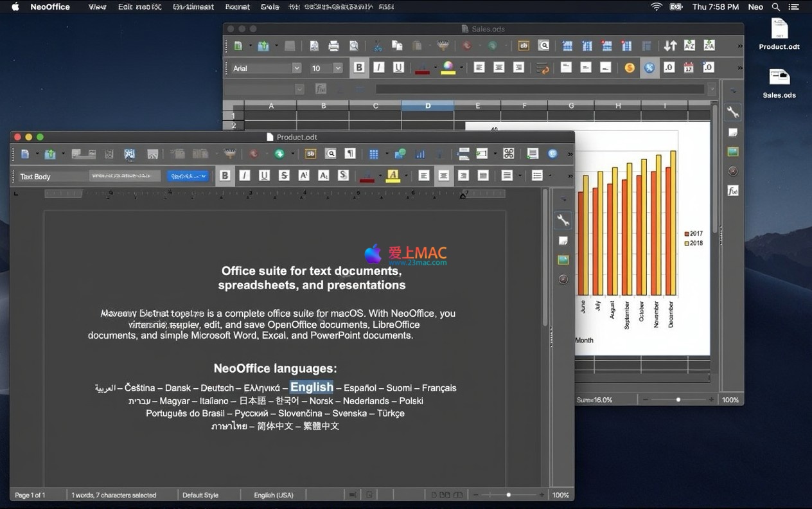Click the Default Style field in the status bar
Screen dimensions: 812x509
(200, 495)
